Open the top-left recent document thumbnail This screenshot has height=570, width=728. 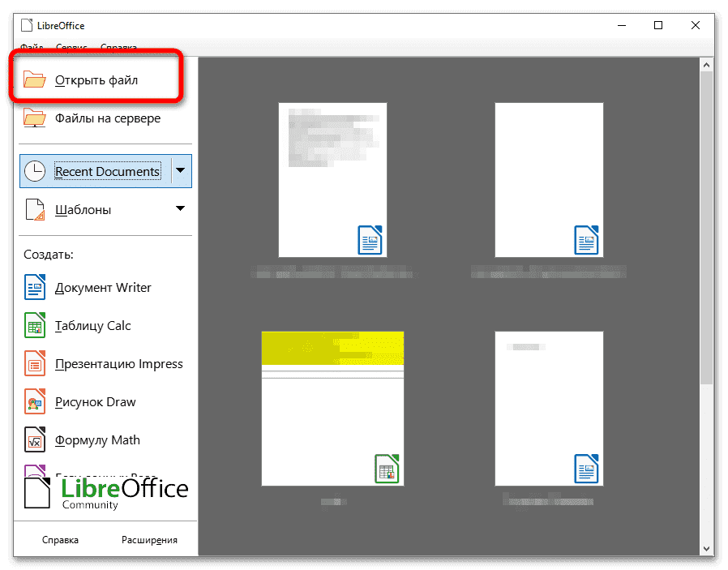click(332, 179)
